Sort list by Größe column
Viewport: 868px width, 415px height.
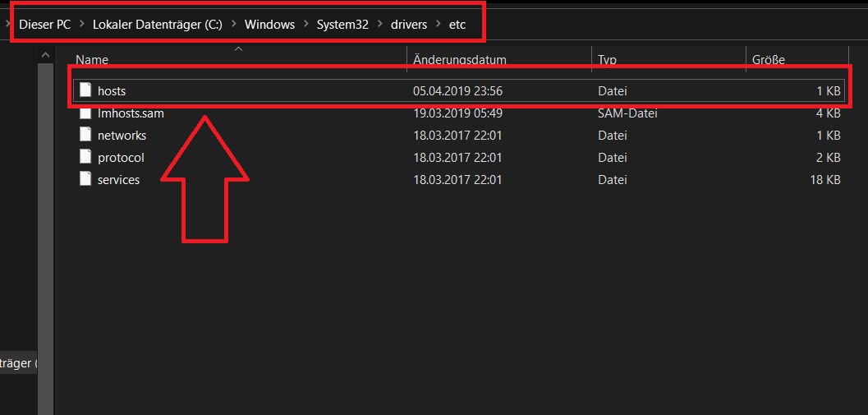(x=769, y=60)
